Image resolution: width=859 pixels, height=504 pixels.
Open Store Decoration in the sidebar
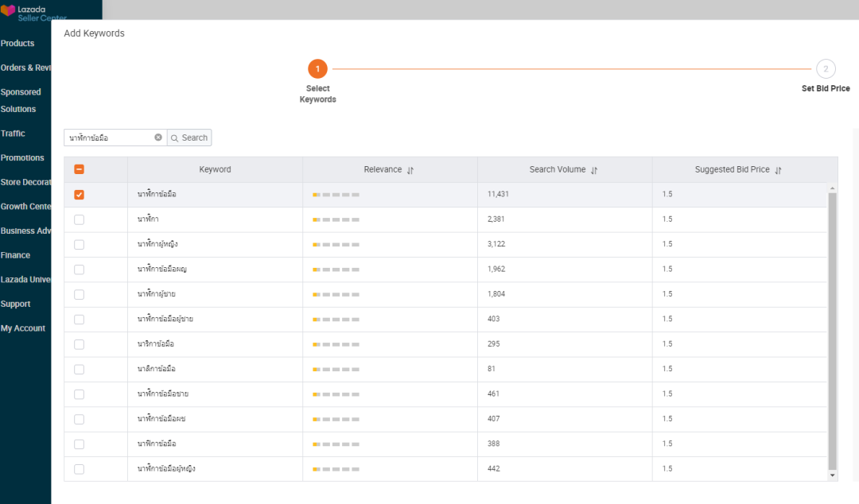coord(25,182)
